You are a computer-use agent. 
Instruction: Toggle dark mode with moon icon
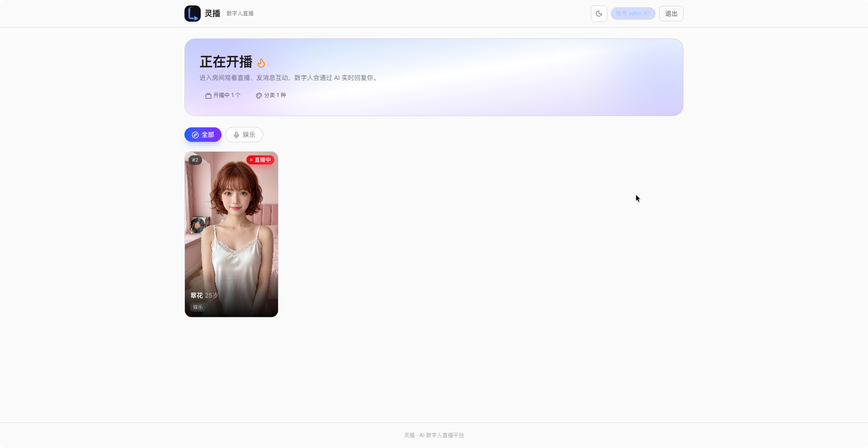pos(599,14)
